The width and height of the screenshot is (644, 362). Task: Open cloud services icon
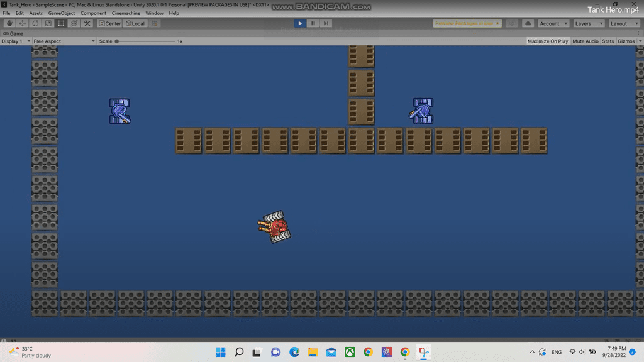coord(528,23)
